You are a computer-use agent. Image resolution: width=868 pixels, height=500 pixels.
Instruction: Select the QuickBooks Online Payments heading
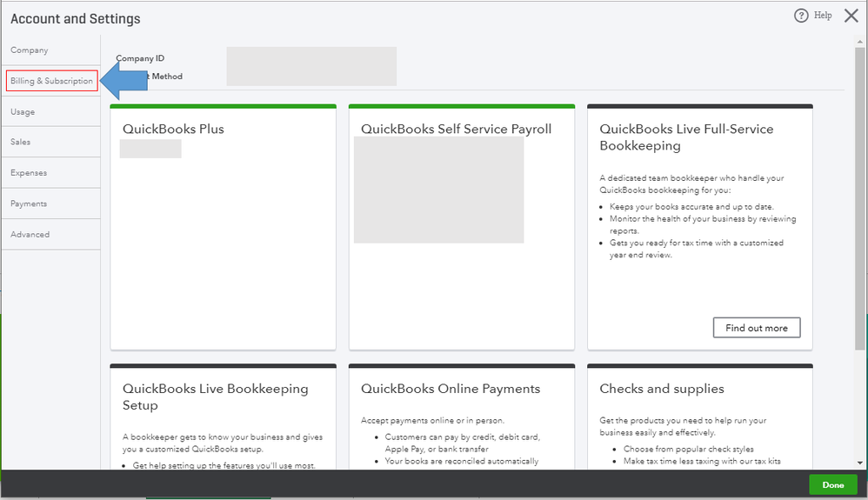pos(451,389)
